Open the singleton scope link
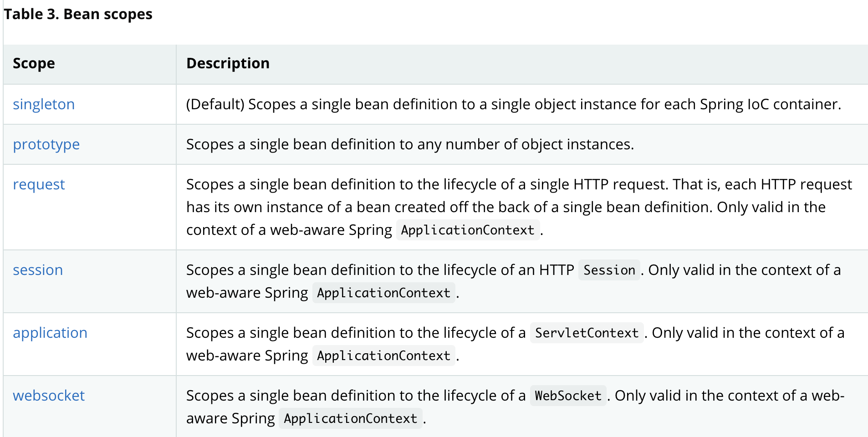This screenshot has height=437, width=868. tap(44, 104)
